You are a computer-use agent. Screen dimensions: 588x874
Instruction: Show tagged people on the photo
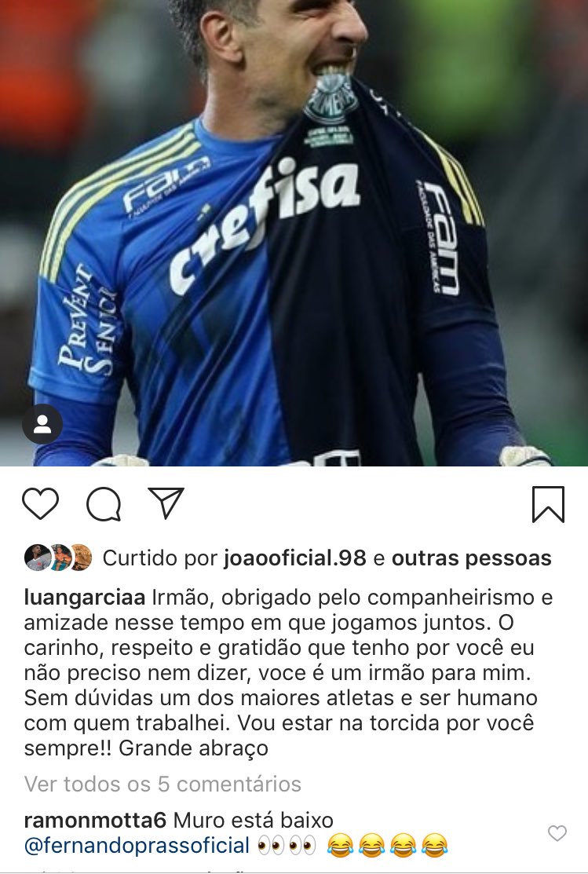42,424
